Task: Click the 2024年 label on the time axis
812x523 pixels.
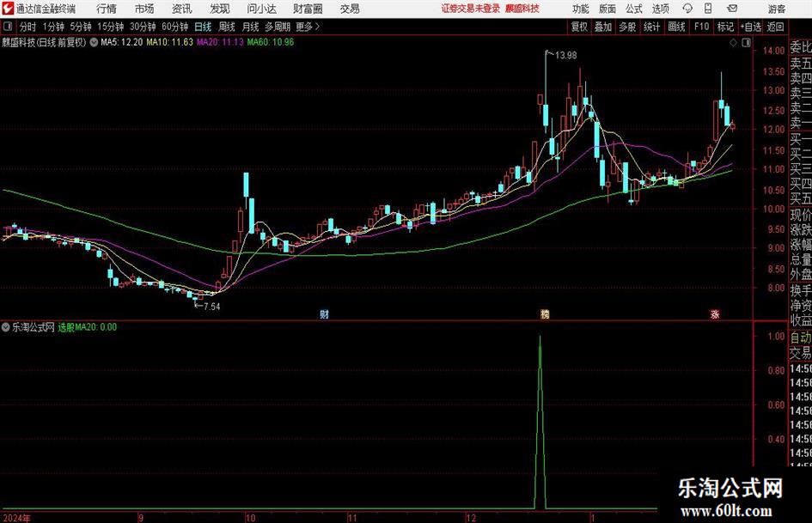Action: coord(16,518)
